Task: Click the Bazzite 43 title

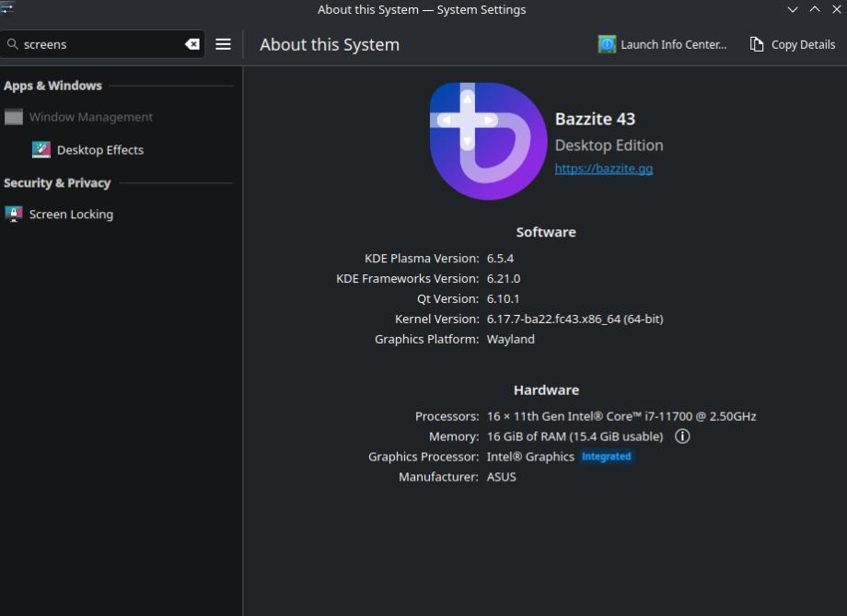Action: 596,119
